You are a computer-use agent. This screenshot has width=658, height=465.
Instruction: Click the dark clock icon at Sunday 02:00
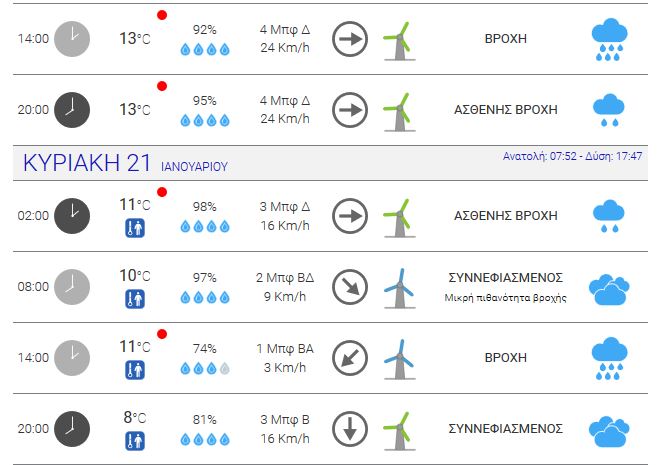(72, 216)
